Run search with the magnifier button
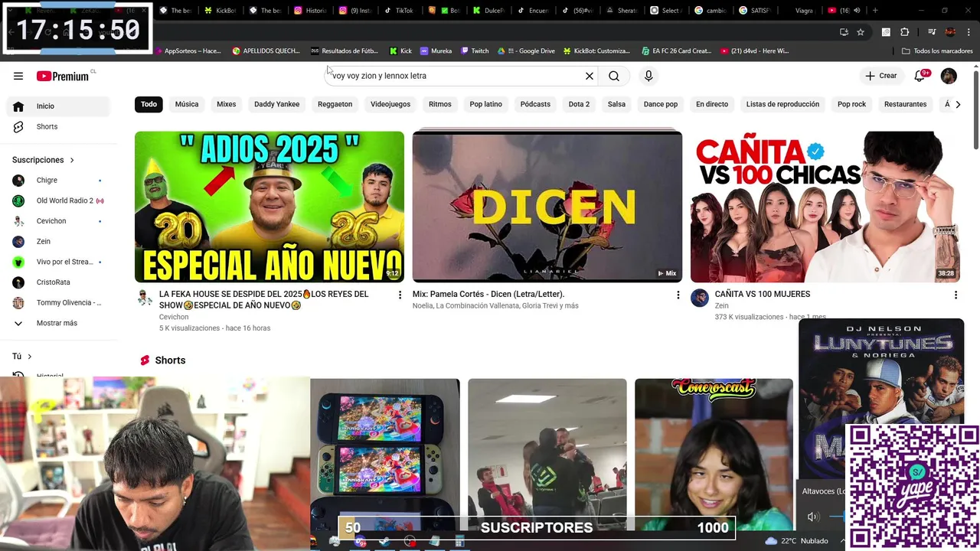This screenshot has height=551, width=980. [x=614, y=76]
